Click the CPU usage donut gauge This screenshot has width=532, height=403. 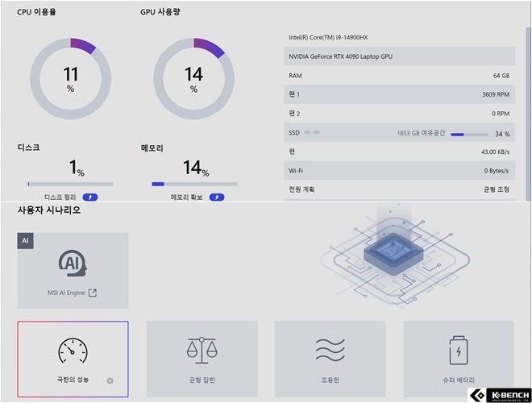point(71,79)
